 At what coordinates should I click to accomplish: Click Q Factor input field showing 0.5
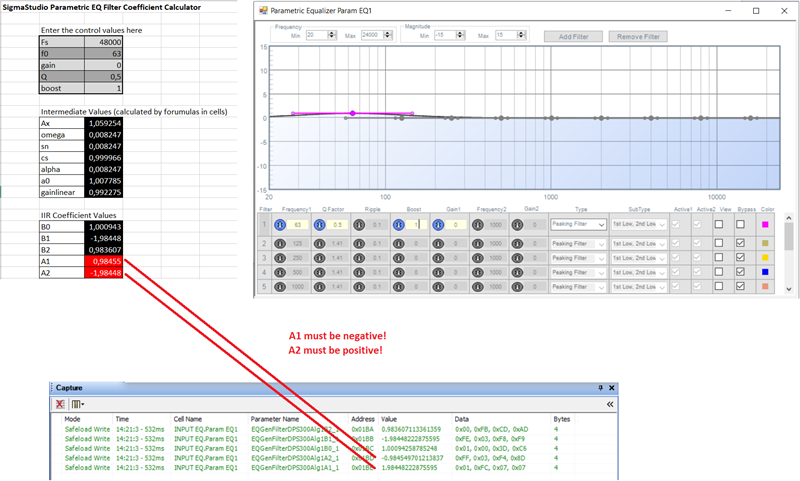[337, 224]
